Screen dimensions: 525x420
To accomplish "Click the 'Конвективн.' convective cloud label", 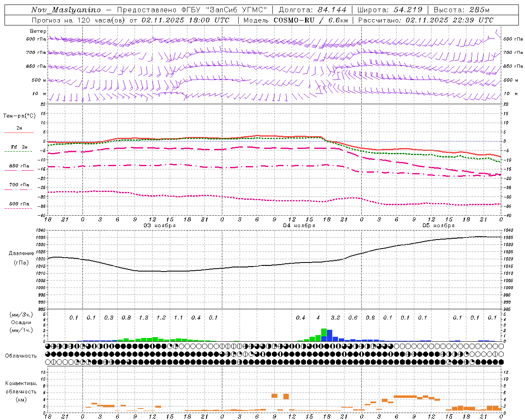I will (x=21, y=383).
